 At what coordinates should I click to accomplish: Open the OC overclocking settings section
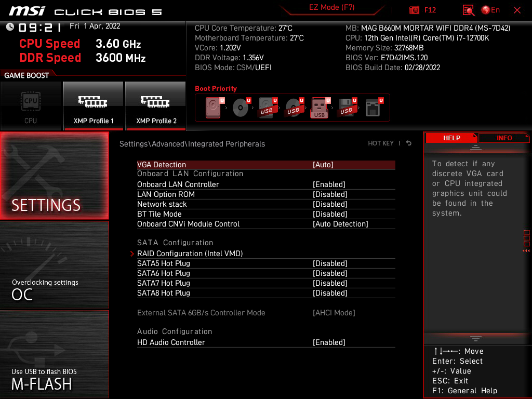coord(54,265)
